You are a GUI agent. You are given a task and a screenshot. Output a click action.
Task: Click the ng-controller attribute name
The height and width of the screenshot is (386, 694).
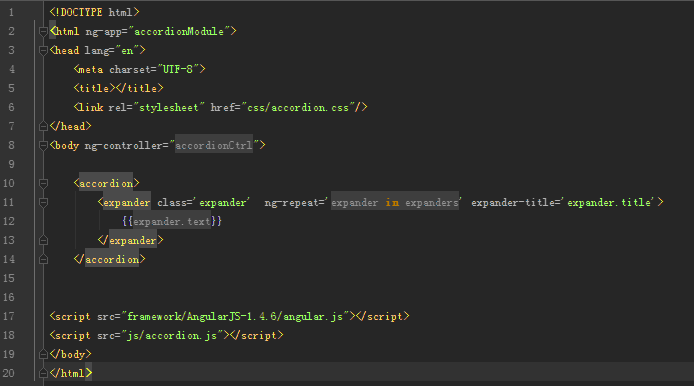pyautogui.click(x=123, y=146)
